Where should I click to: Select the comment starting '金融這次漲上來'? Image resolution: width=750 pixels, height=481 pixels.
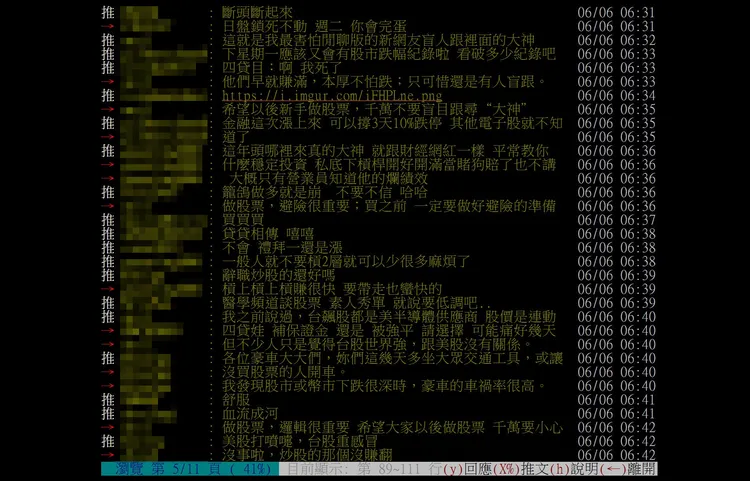pyautogui.click(x=392, y=124)
